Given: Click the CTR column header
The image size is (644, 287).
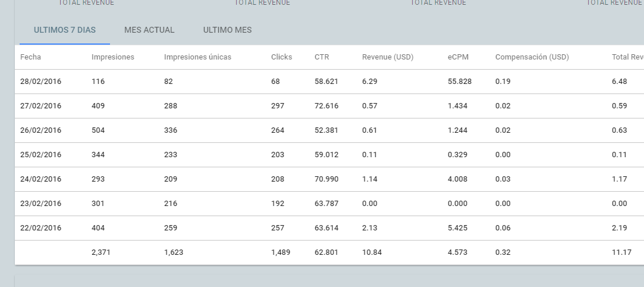Looking at the screenshot, I should tap(322, 57).
